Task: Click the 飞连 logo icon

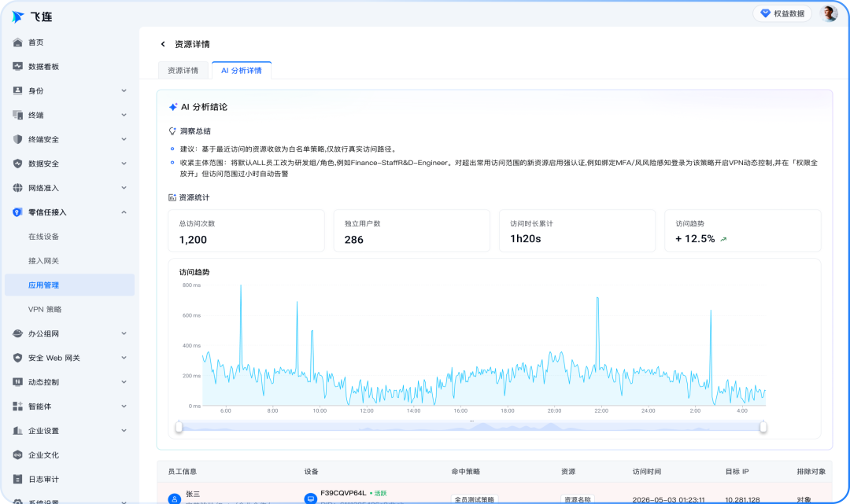Action: click(18, 17)
